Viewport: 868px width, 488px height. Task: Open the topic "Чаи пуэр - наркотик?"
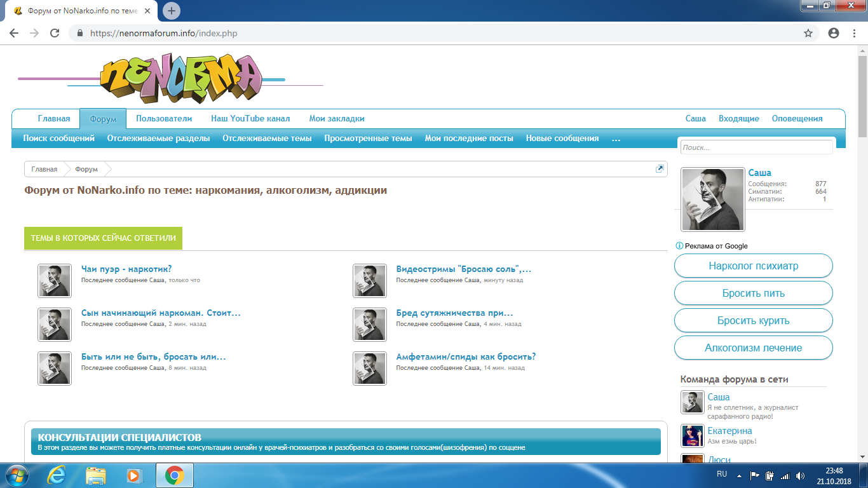(x=126, y=269)
